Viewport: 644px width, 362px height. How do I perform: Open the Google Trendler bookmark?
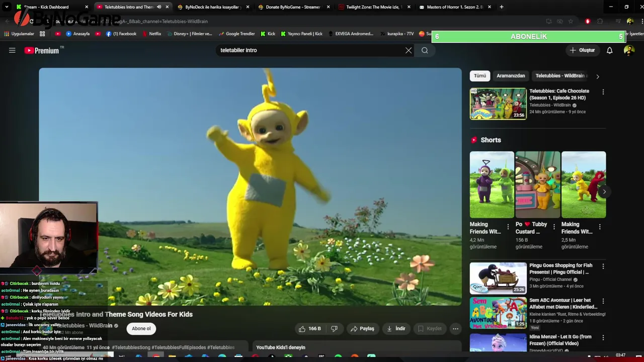236,34
